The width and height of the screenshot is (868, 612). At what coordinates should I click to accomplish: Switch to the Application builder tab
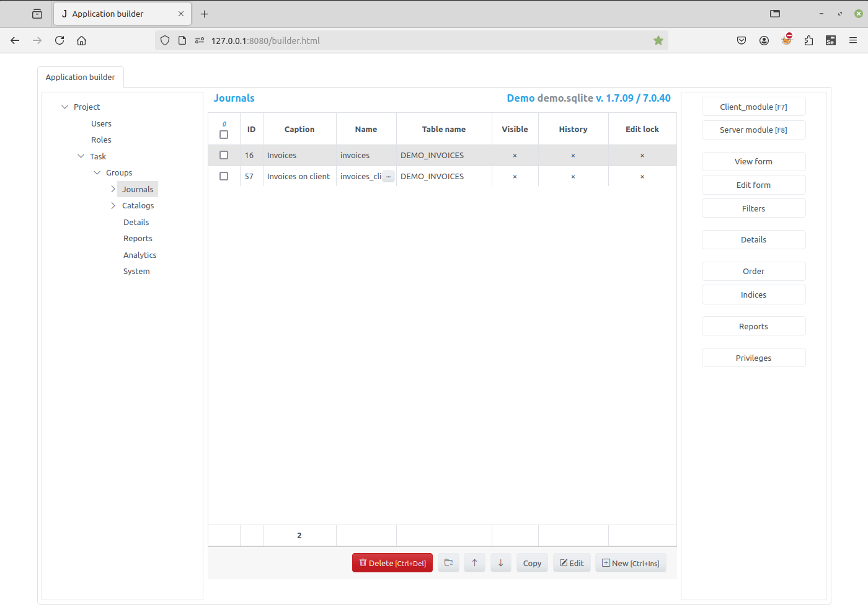click(x=81, y=77)
